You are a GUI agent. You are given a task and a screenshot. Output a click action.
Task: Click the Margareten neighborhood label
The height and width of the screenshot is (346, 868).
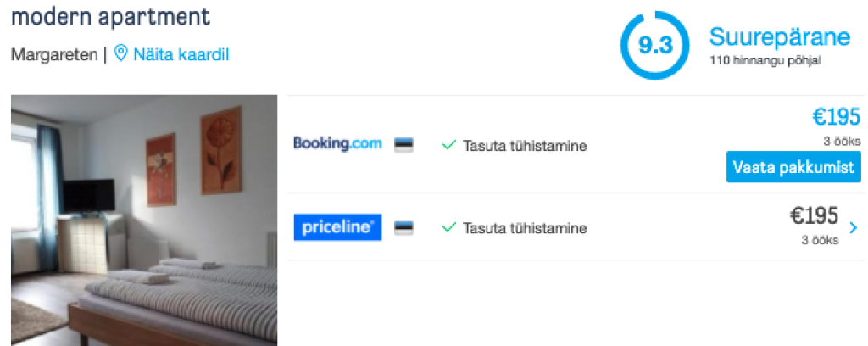click(x=54, y=54)
